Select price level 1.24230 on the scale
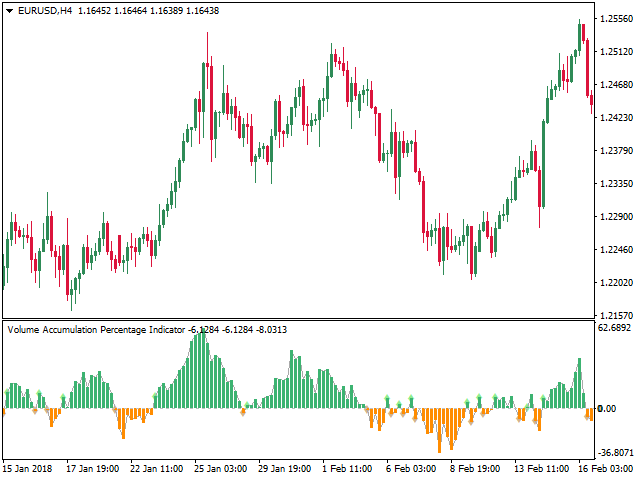640x480 pixels. [617, 118]
